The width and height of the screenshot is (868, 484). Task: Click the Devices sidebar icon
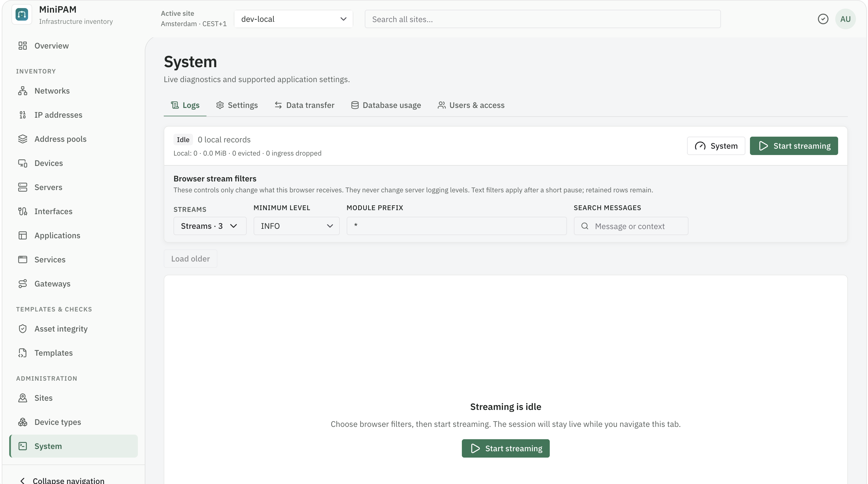tap(23, 163)
